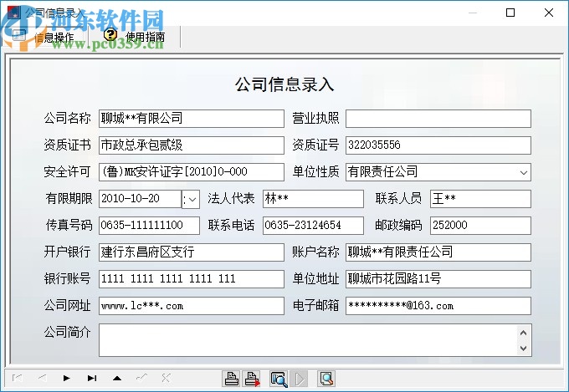The height and width of the screenshot is (392, 569).
Task: Go to previous record navigator arrow
Action: tap(42, 379)
